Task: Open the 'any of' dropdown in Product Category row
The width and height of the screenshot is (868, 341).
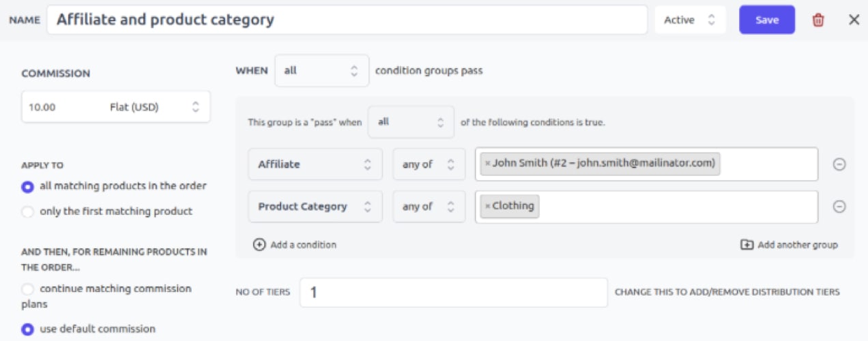Action: (x=429, y=207)
